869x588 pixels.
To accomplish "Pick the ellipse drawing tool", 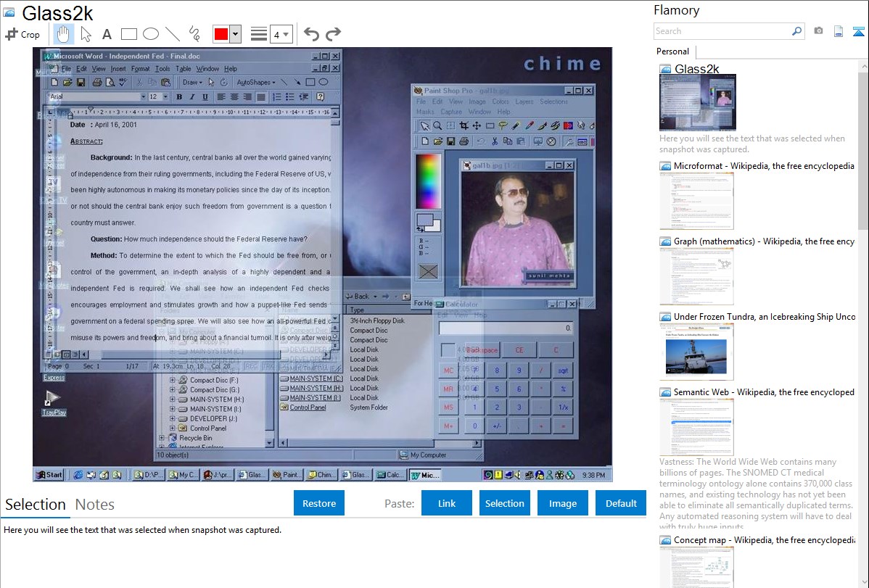I will coord(151,34).
